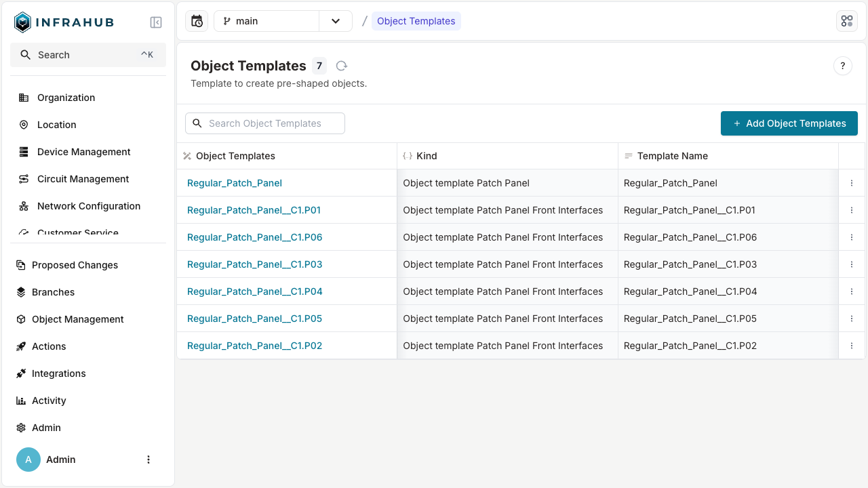
Task: Open the help question mark icon
Action: point(842,66)
